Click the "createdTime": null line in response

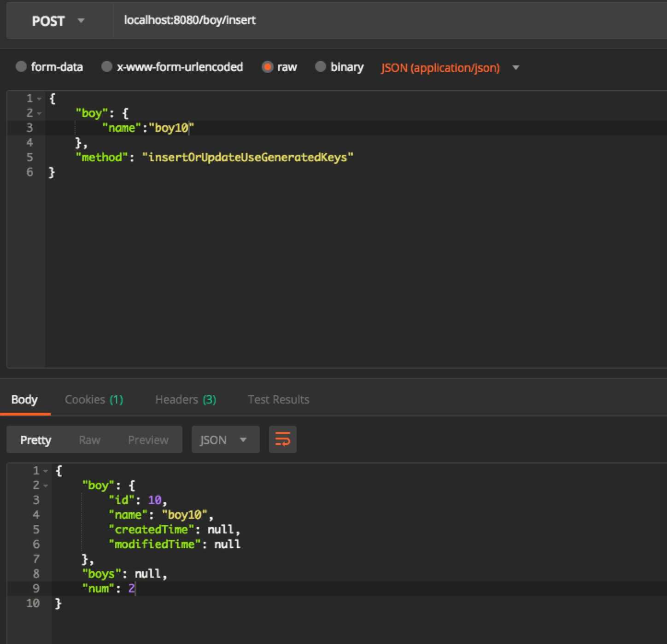point(175,529)
